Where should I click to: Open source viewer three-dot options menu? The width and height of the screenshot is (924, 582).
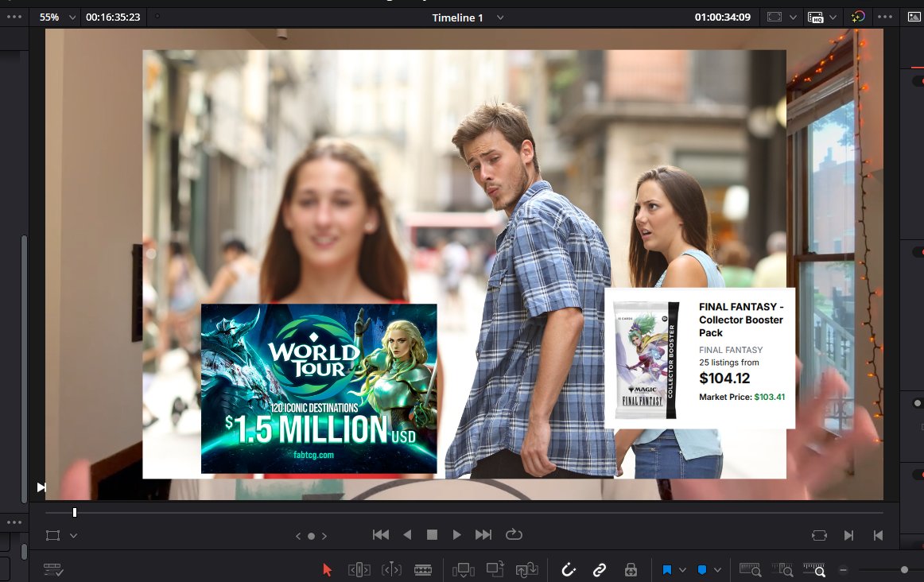[14, 17]
